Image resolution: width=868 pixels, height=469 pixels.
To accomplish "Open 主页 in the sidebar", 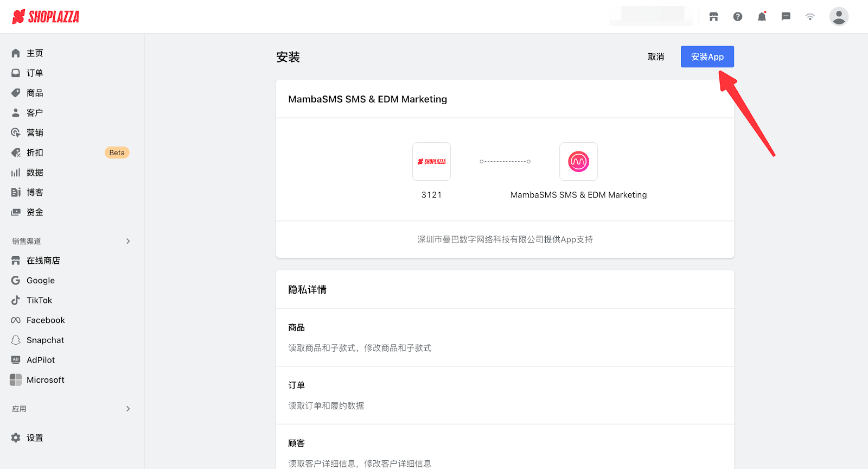I will click(35, 53).
